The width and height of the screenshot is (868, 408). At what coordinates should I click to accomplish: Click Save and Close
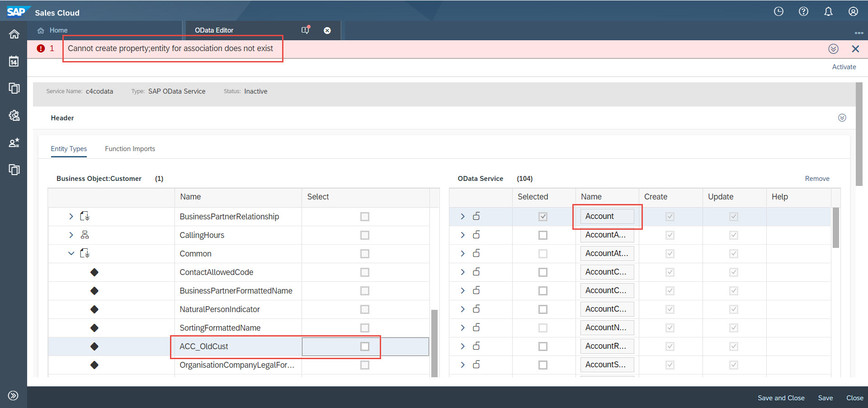tap(781, 398)
